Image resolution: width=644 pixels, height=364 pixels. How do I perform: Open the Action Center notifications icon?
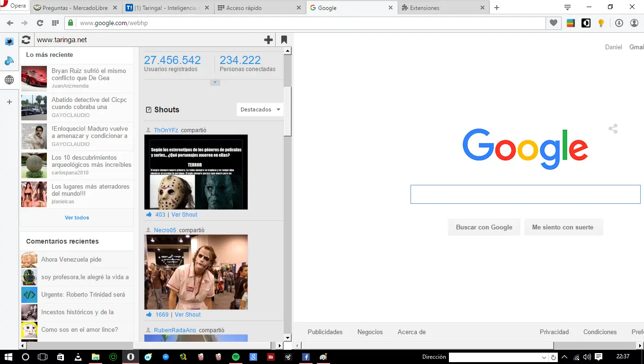point(599,357)
